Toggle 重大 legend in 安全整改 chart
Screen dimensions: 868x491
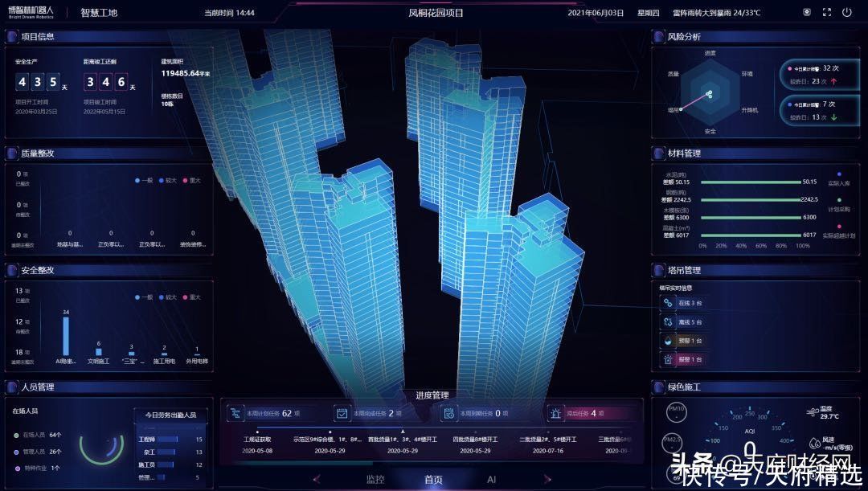pos(191,297)
